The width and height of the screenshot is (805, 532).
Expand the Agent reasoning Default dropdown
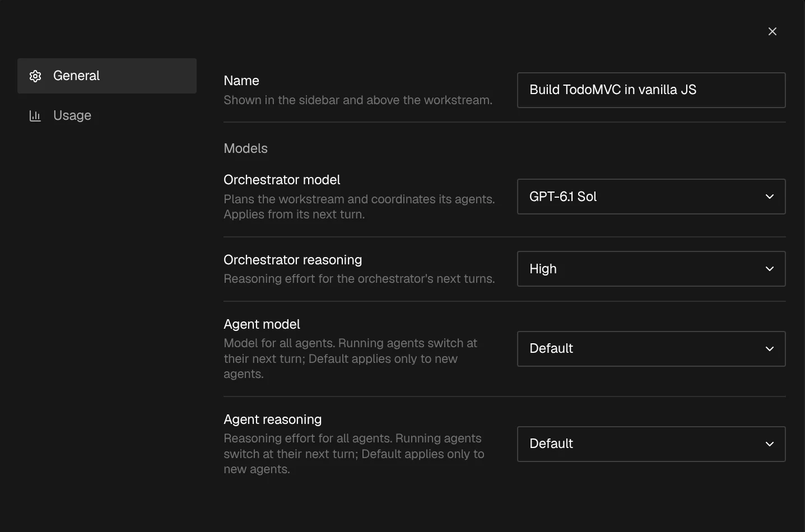(x=651, y=444)
